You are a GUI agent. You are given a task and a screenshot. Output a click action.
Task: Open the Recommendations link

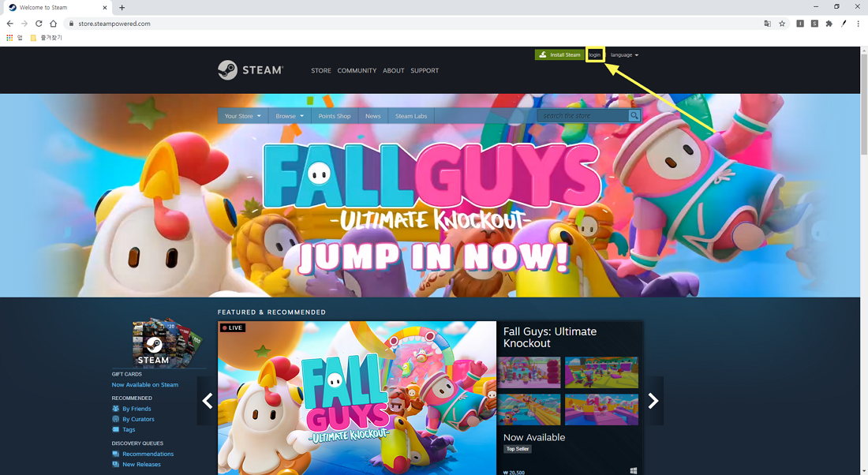[x=148, y=454]
